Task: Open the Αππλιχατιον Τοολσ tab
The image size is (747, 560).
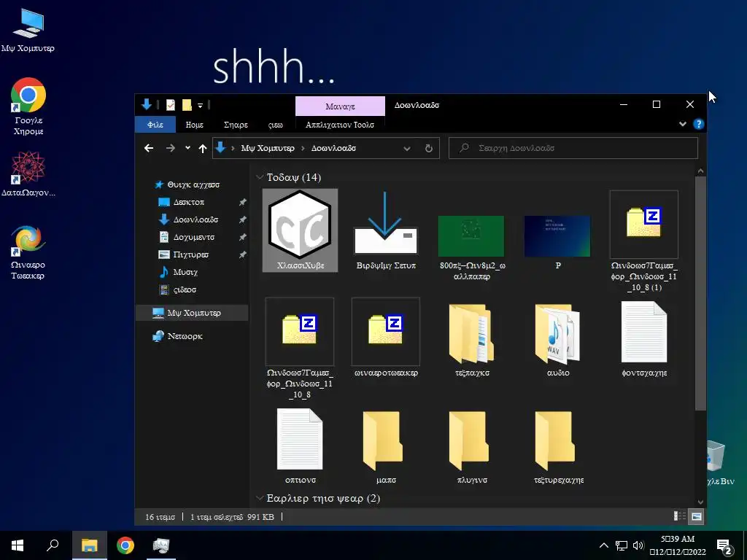Action: pos(340,125)
